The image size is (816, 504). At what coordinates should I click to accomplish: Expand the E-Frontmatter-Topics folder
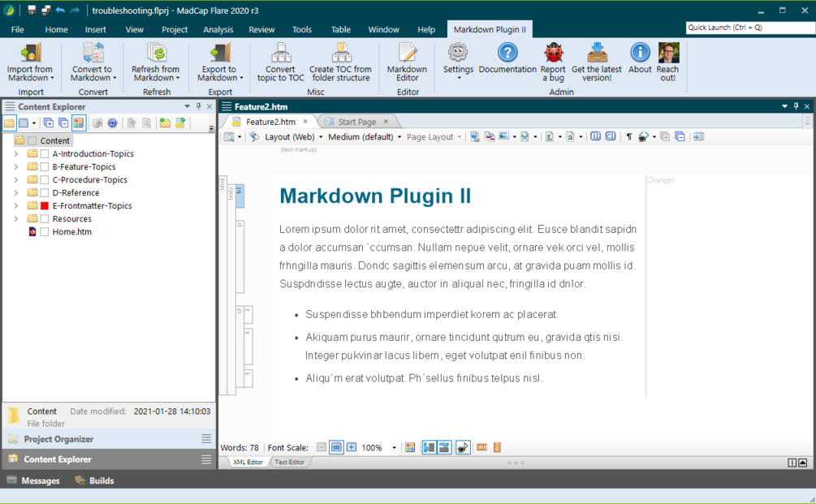pos(15,206)
